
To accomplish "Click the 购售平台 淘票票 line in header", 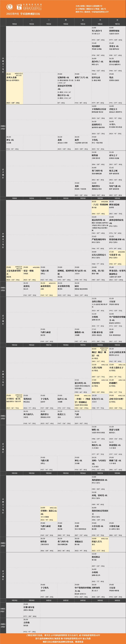I will (92, 12).
